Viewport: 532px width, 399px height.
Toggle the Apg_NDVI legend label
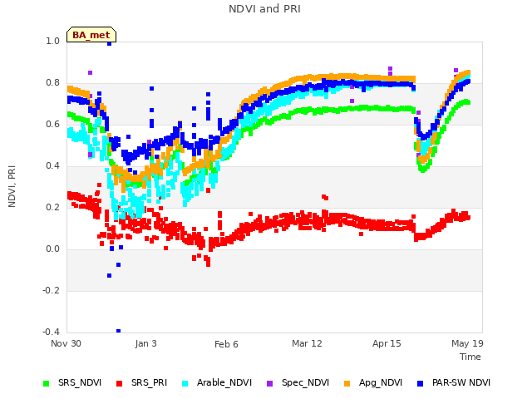coord(381,382)
